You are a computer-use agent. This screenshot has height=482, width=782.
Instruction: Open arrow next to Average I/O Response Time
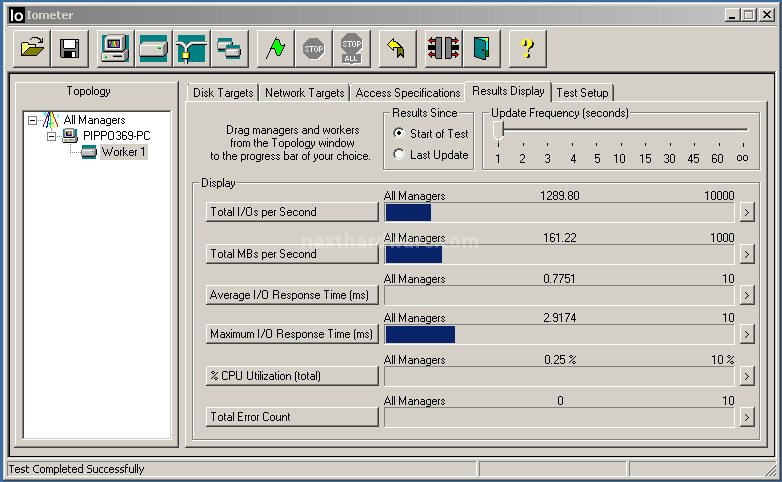[x=747, y=295]
